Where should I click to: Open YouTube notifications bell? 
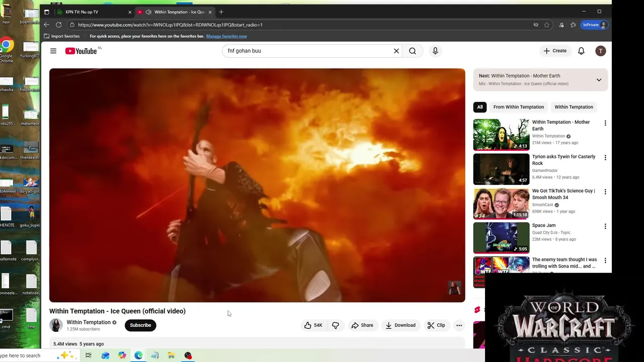[581, 51]
